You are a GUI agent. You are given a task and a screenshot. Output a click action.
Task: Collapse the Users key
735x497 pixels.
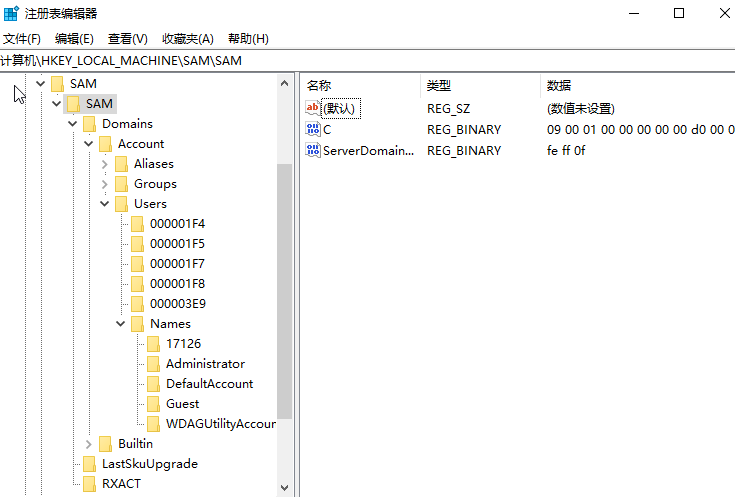click(x=105, y=204)
